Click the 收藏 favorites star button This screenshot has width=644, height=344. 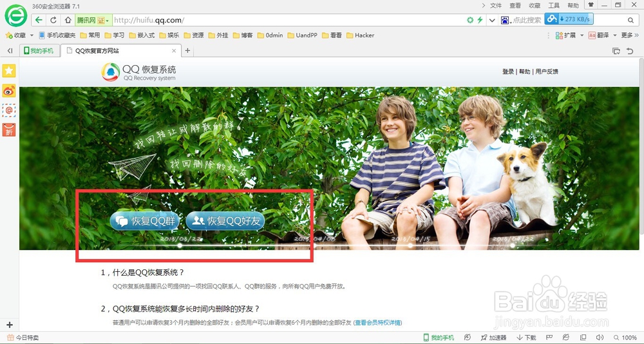tap(15, 35)
